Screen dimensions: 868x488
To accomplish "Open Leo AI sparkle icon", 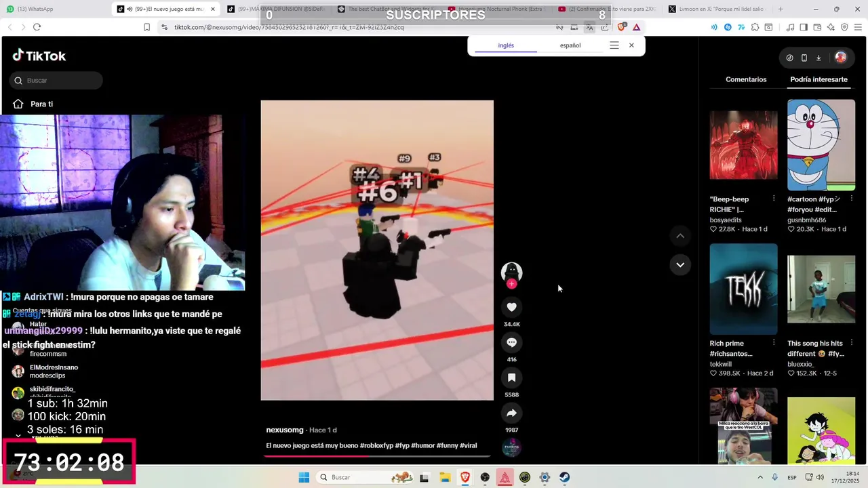I will click(x=831, y=27).
